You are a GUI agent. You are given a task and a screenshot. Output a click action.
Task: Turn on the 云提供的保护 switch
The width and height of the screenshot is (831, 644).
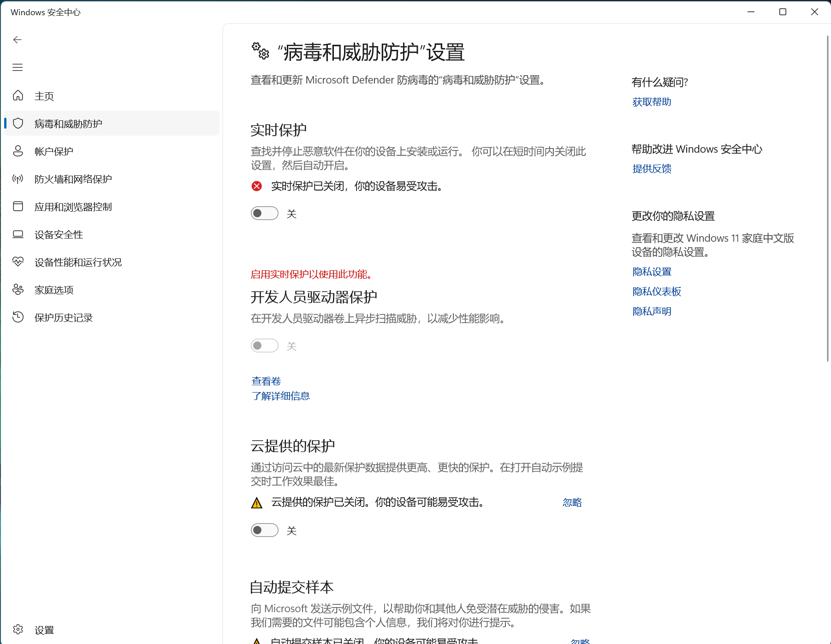265,530
